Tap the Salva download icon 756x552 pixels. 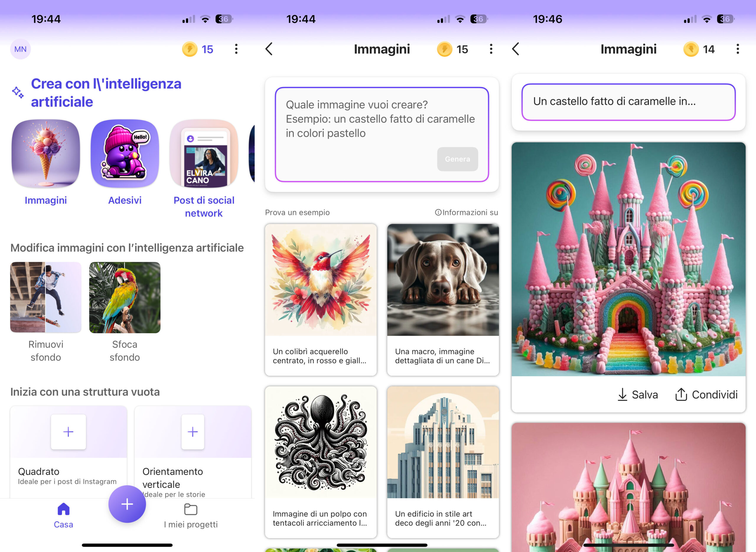(622, 394)
